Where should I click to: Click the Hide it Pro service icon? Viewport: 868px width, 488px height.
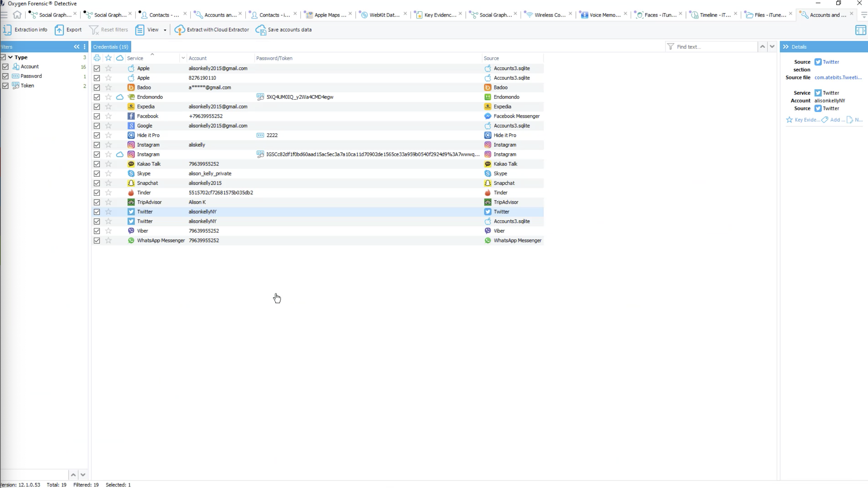click(131, 135)
